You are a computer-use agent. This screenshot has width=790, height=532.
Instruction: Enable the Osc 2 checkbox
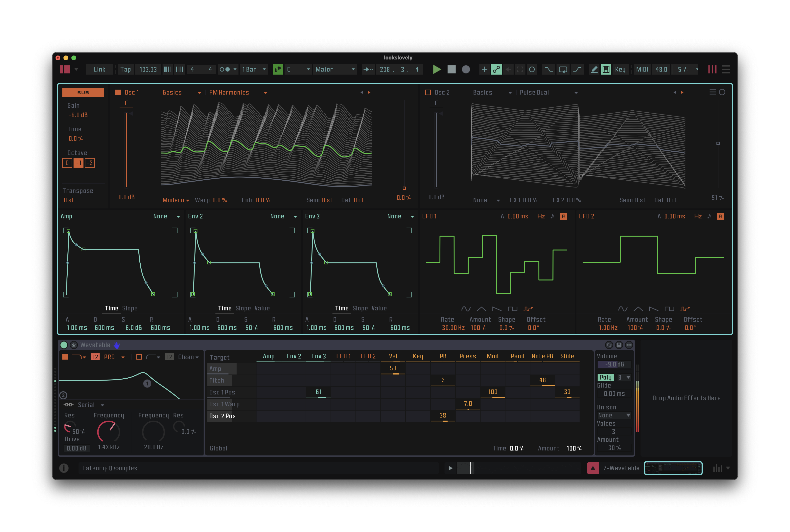pyautogui.click(x=428, y=92)
